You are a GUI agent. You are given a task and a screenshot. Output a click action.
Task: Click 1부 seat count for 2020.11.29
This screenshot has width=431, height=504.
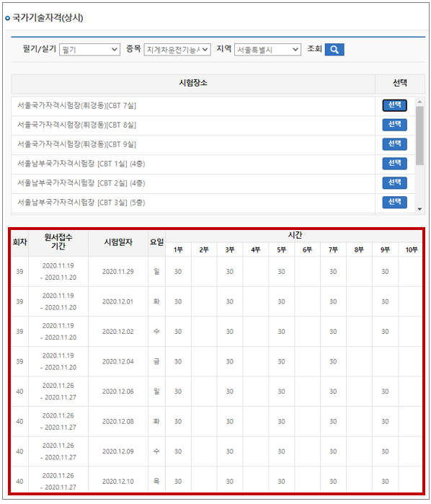178,272
